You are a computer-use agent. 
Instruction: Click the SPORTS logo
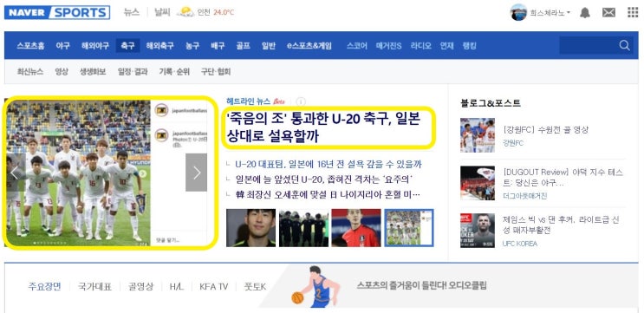pos(80,12)
